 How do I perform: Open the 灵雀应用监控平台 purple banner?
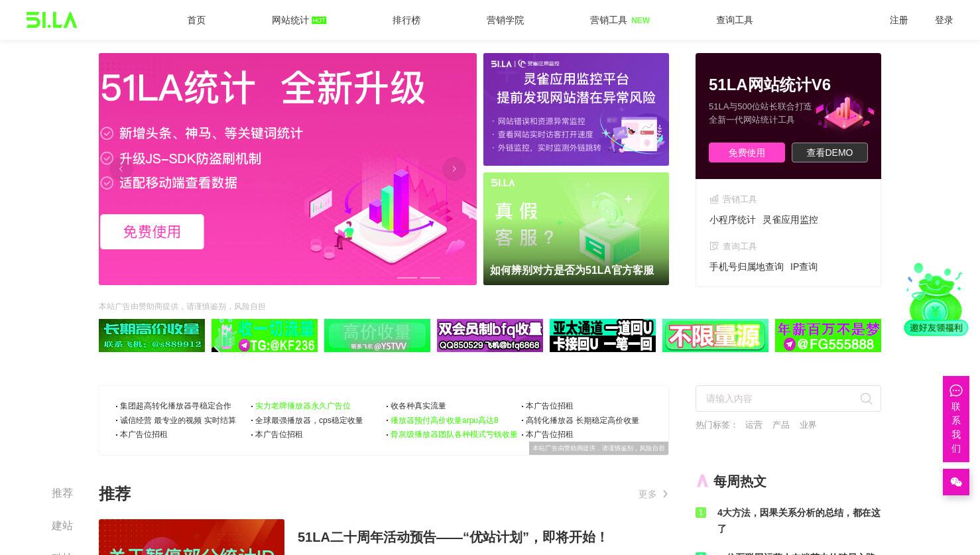576,109
